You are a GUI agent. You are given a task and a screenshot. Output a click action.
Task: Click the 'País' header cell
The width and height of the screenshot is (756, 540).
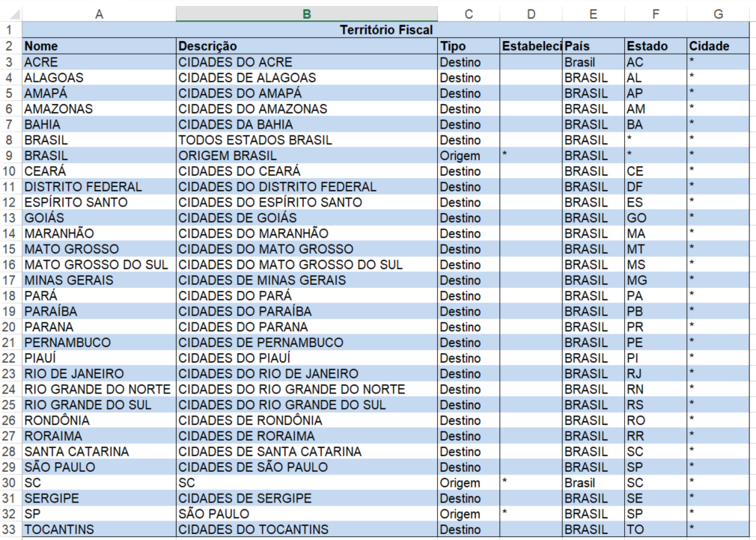(x=593, y=46)
